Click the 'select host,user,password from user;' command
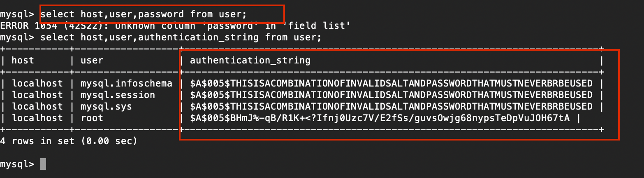 (144, 14)
